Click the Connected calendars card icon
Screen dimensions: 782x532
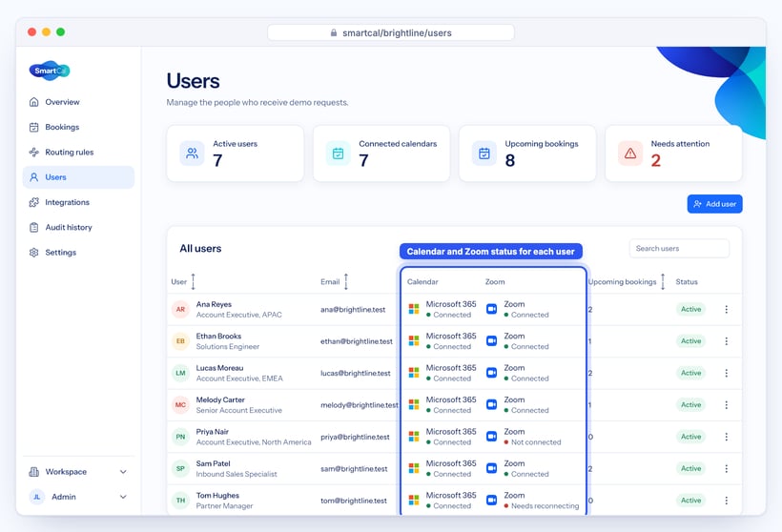pyautogui.click(x=339, y=153)
